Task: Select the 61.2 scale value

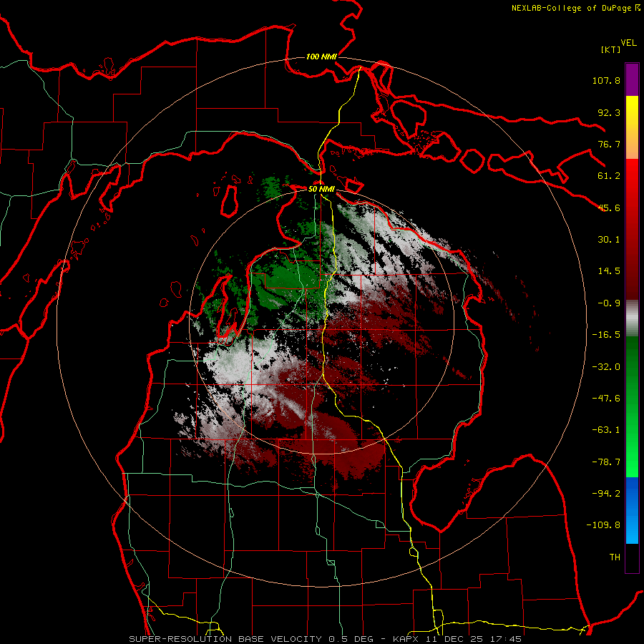Action: (x=609, y=176)
